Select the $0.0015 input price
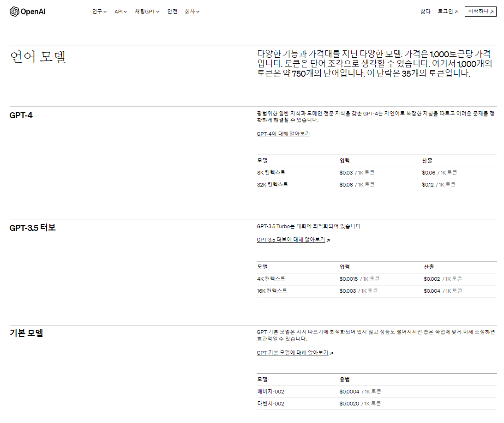Screen dimensions: 504x423 (x=348, y=279)
